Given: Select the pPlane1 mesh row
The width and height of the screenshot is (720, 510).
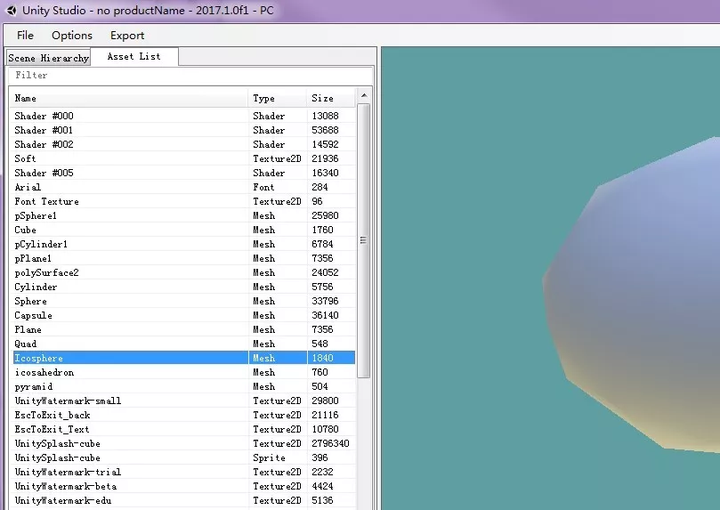Looking at the screenshot, I should (184, 258).
